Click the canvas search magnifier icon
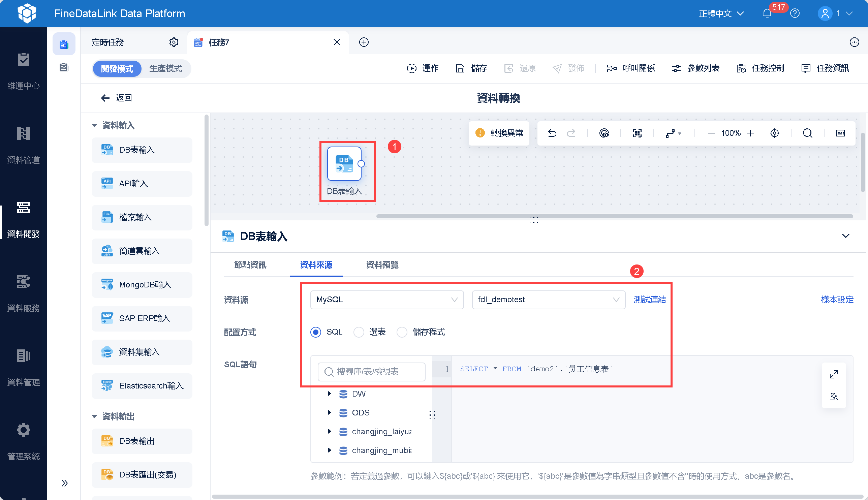868x500 pixels. pyautogui.click(x=807, y=133)
